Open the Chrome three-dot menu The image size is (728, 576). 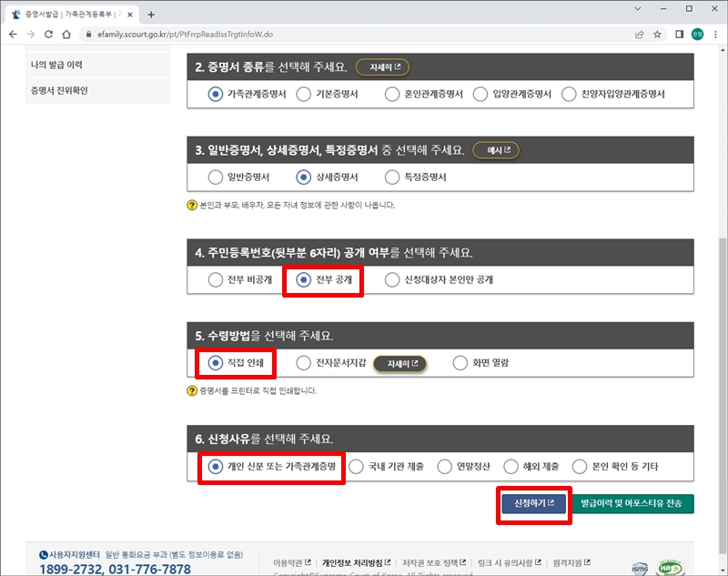(715, 35)
